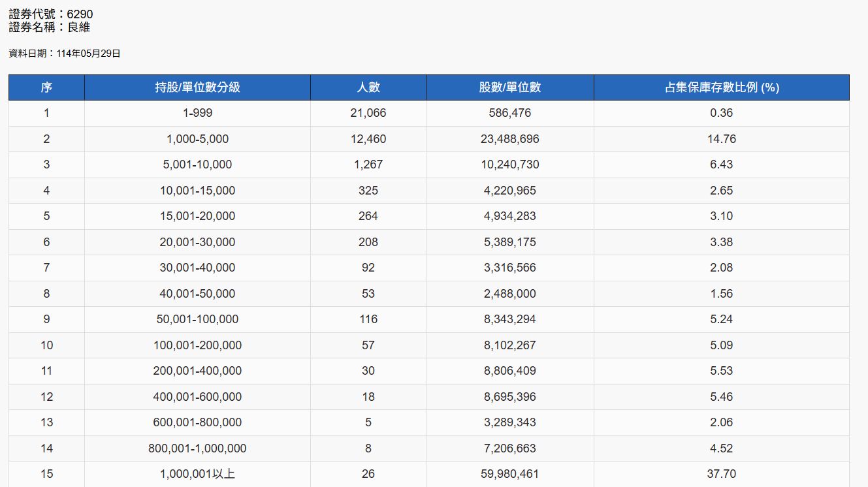This screenshot has height=487, width=868.
Task: Click the 人數 column header
Action: pos(368,87)
